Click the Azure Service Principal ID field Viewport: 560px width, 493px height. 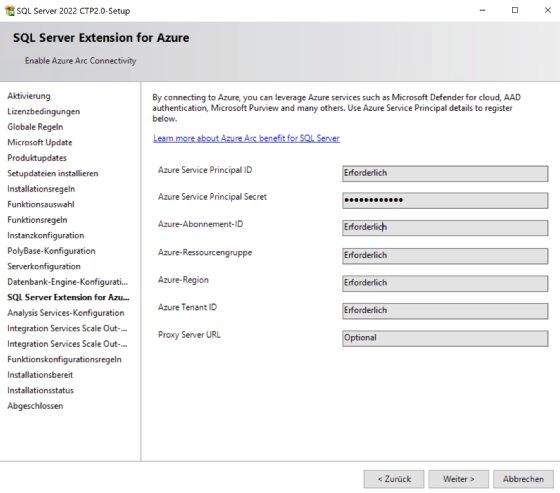click(445, 173)
